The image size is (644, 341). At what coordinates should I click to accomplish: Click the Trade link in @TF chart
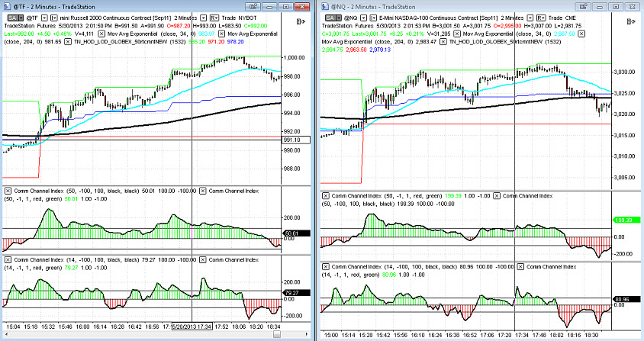(x=229, y=18)
